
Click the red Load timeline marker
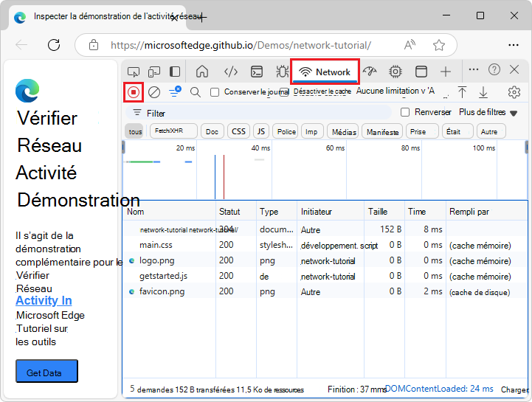[x=224, y=176]
